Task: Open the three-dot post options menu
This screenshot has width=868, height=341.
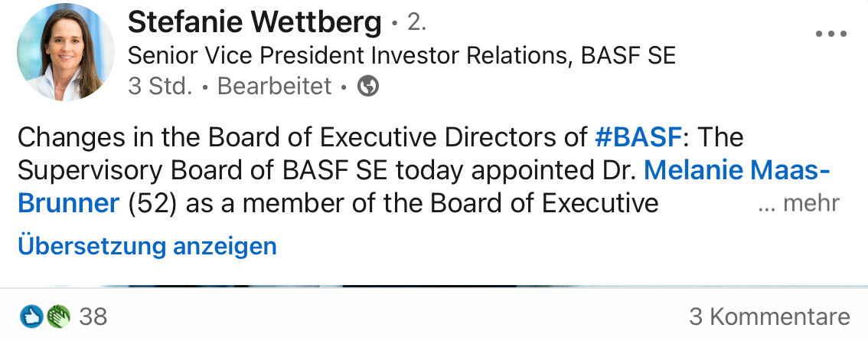Action: (x=830, y=34)
